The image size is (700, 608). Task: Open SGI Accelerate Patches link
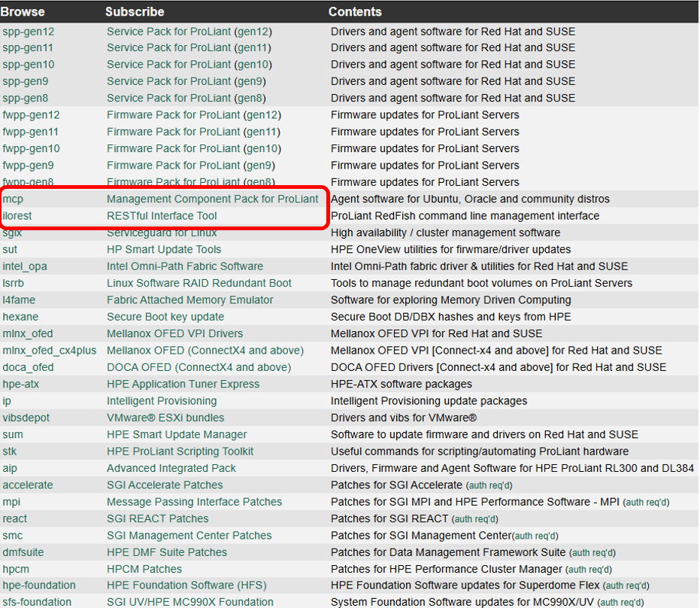click(x=165, y=485)
